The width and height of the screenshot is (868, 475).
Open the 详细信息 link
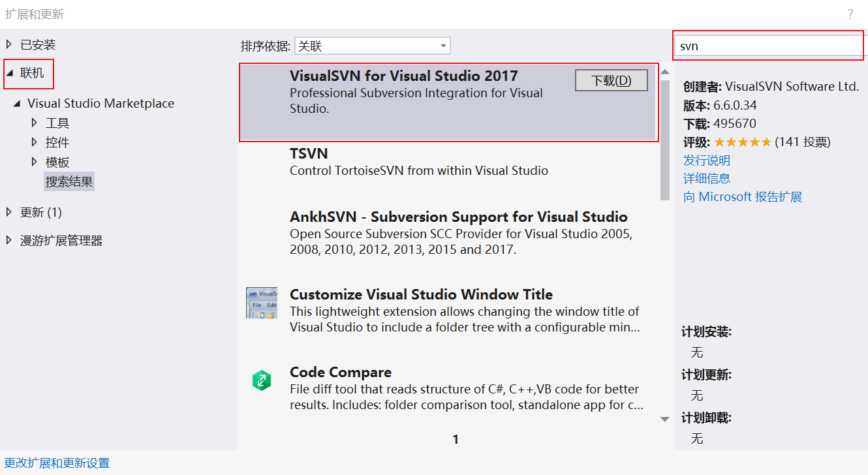pos(707,178)
